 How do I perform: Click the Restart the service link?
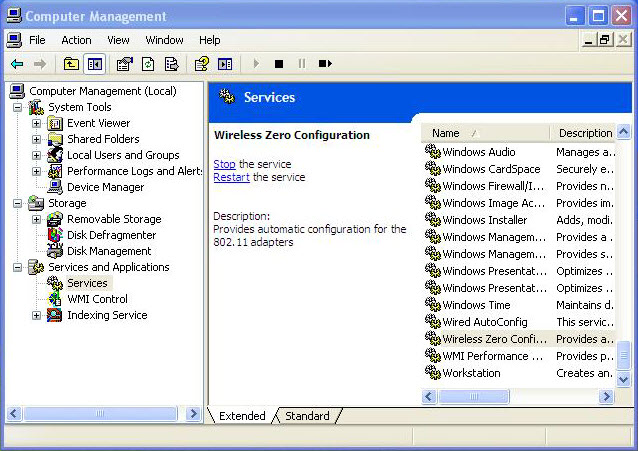tap(231, 177)
